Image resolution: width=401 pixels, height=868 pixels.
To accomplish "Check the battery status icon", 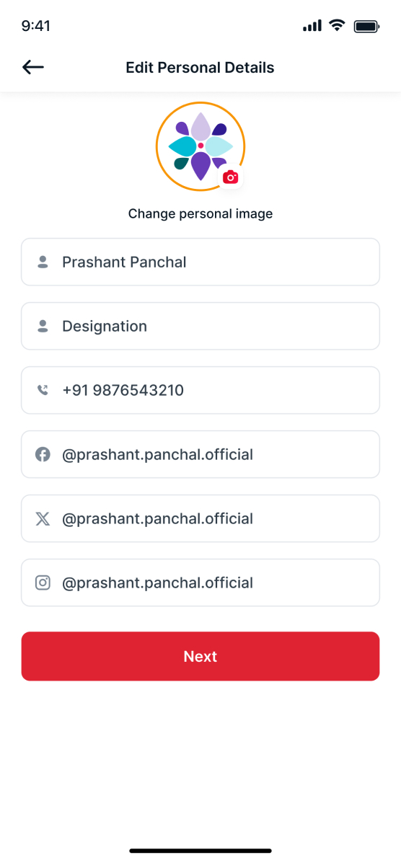I will pos(366,26).
